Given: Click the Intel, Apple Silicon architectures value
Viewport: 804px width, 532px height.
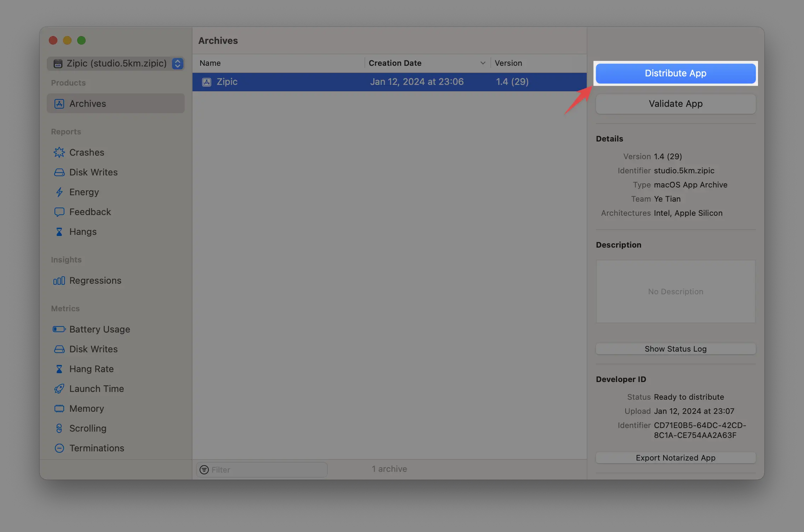Looking at the screenshot, I should coord(688,213).
